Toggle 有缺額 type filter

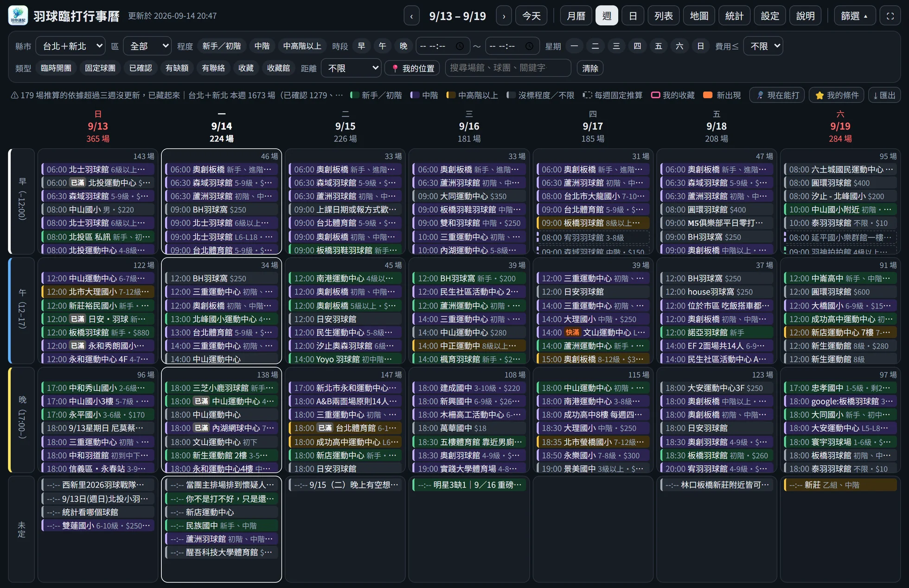[x=177, y=68]
